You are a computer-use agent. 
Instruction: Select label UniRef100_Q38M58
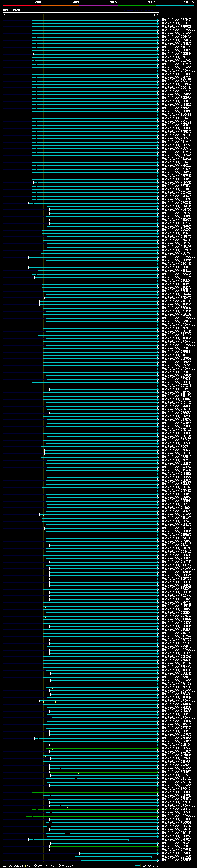pyautogui.click(x=177, y=860)
